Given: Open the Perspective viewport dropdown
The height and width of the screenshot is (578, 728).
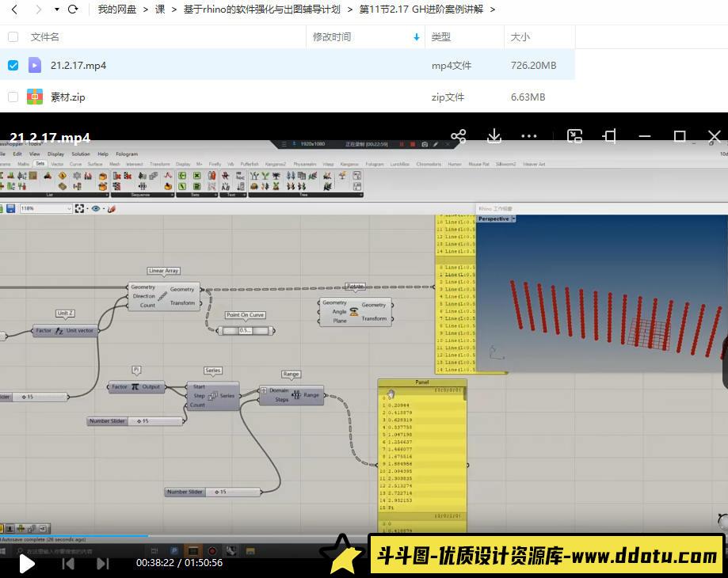Looking at the screenshot, I should (x=513, y=219).
